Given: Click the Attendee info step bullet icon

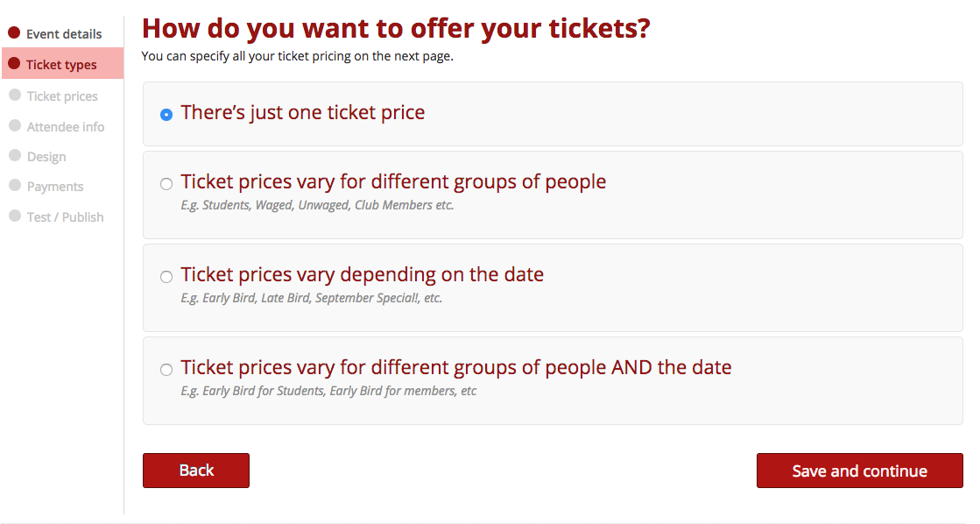Looking at the screenshot, I should [x=15, y=126].
